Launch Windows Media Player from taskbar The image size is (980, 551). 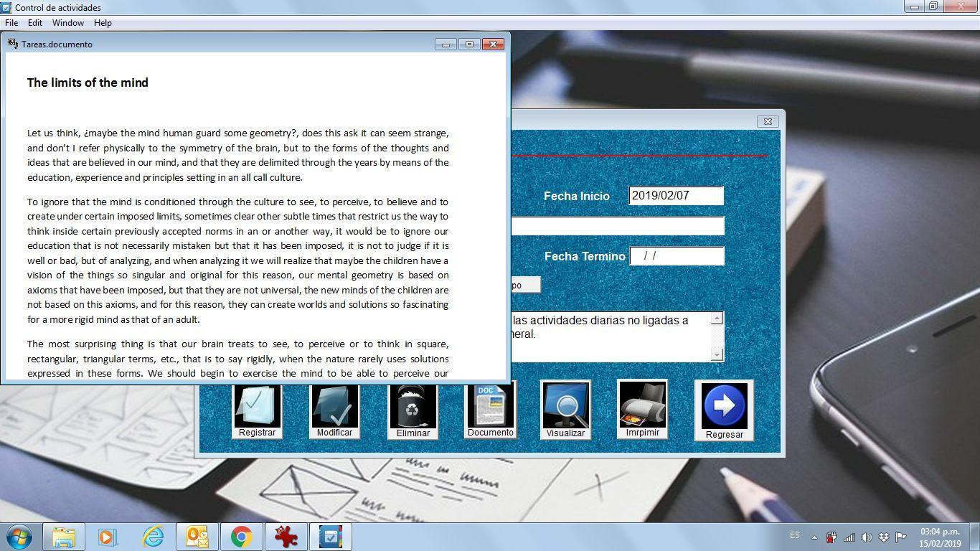click(x=107, y=537)
